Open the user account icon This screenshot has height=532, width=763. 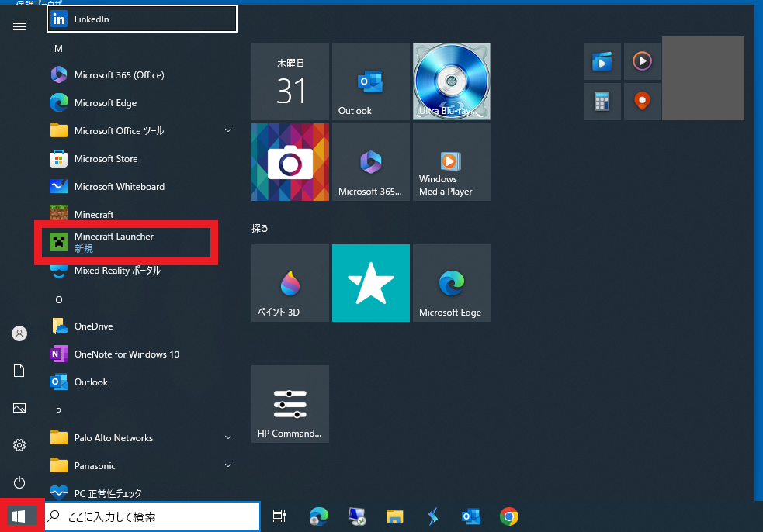[x=19, y=333]
